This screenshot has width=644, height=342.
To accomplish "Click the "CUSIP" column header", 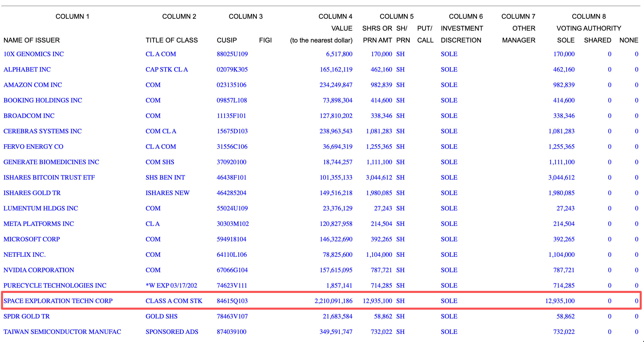I will pyautogui.click(x=227, y=40).
